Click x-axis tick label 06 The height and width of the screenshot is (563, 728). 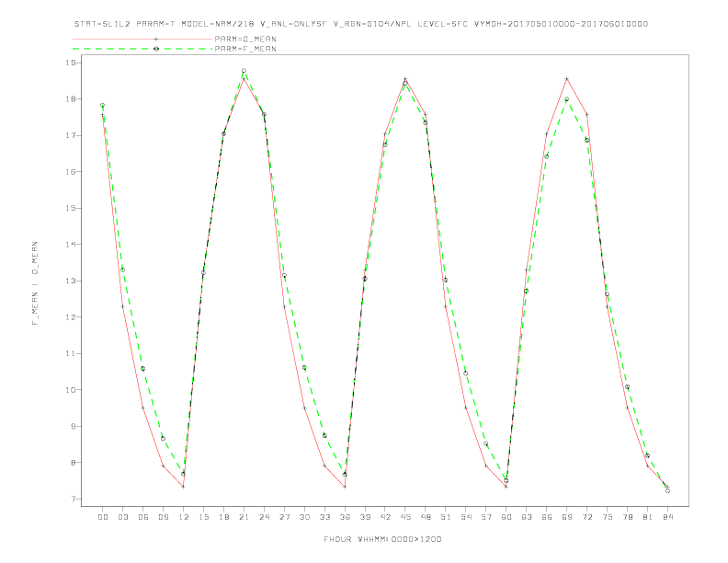(143, 517)
